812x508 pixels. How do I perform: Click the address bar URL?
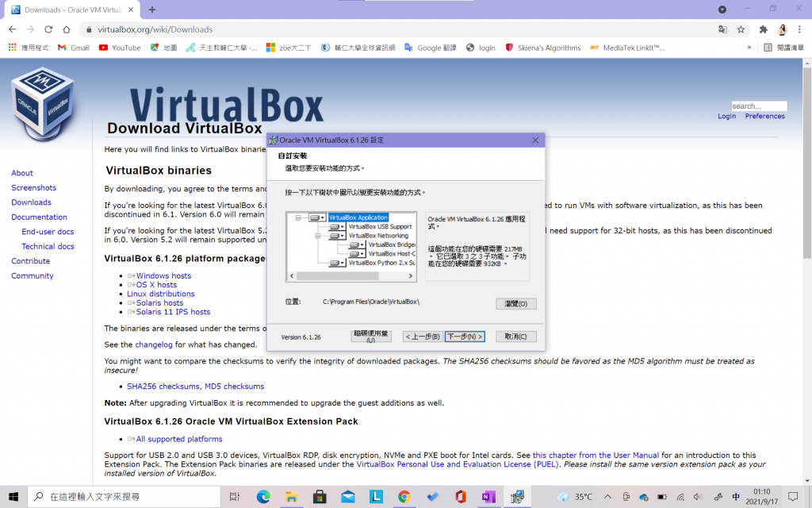coord(155,29)
